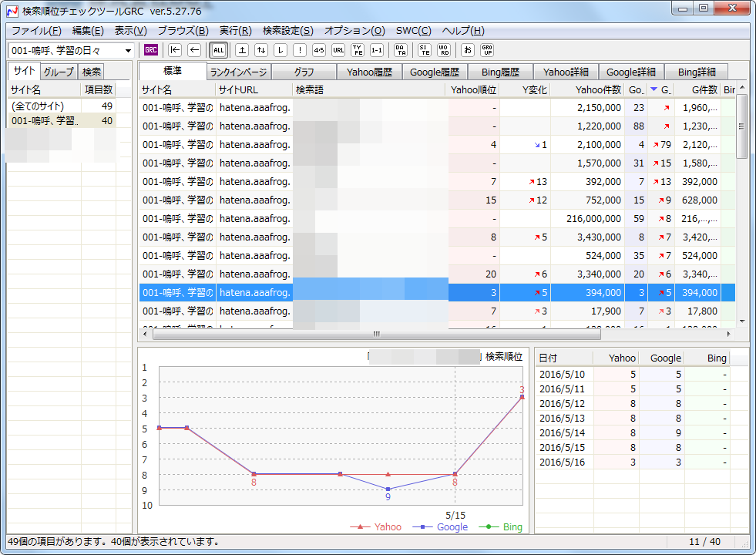Click the SITE toolbar icon
The width and height of the screenshot is (756, 555).
425,49
